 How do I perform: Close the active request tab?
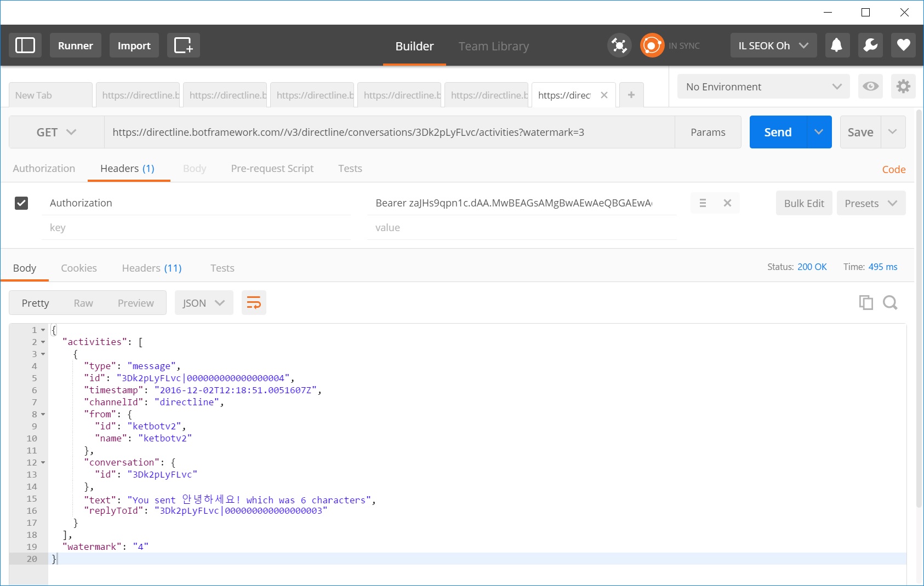pos(604,95)
